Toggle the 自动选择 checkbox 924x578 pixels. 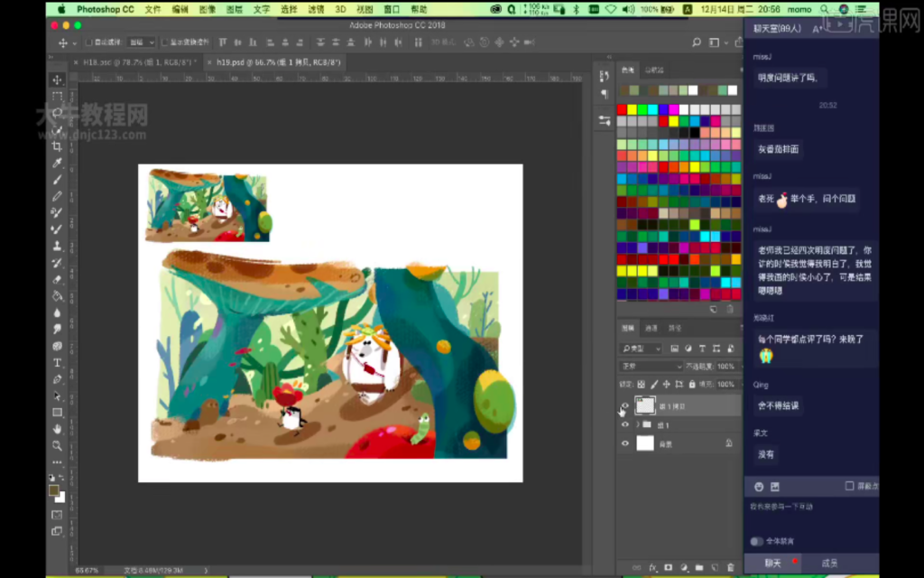point(88,42)
